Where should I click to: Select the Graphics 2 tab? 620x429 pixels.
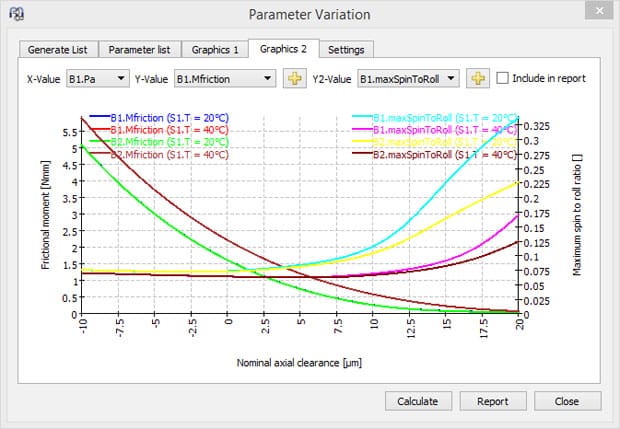pos(285,49)
